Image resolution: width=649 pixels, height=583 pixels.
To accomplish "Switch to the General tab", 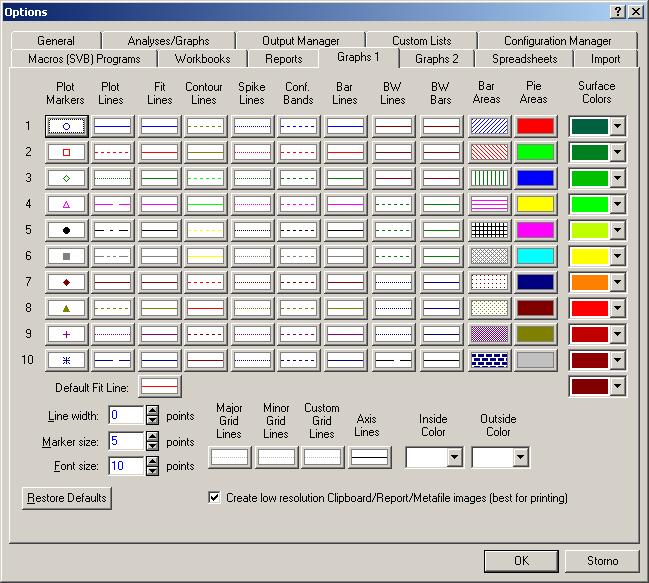I will tap(56, 41).
